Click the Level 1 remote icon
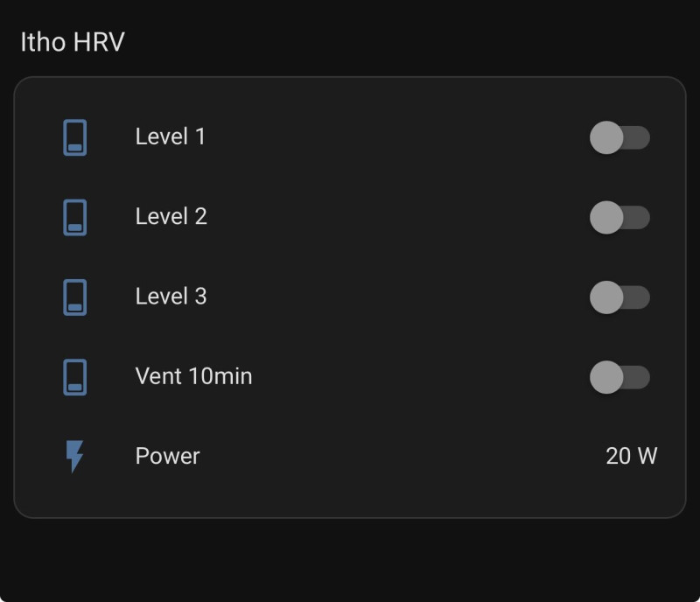Image resolution: width=700 pixels, height=602 pixels. [75, 137]
